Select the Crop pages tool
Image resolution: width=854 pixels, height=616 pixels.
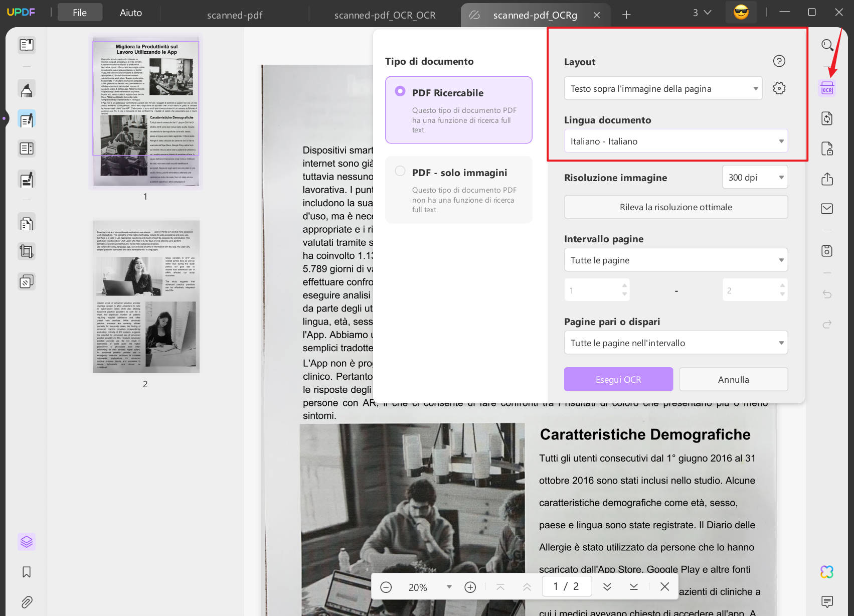[x=26, y=251]
